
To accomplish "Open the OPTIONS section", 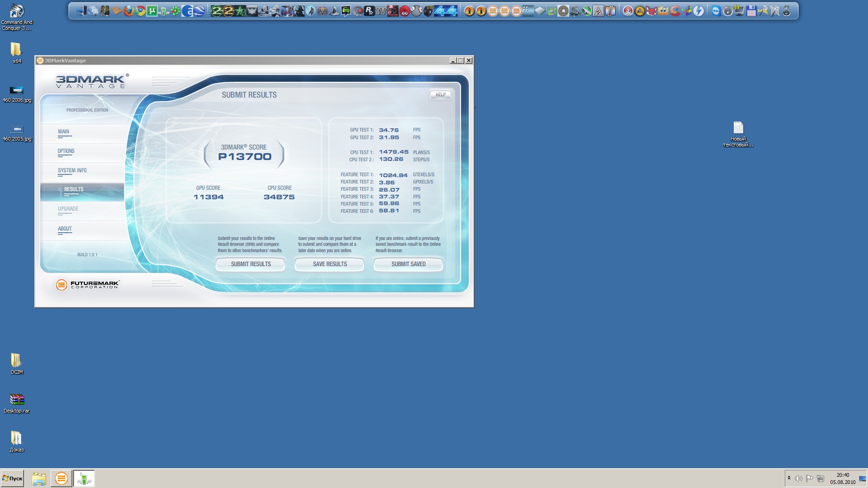I will point(66,151).
